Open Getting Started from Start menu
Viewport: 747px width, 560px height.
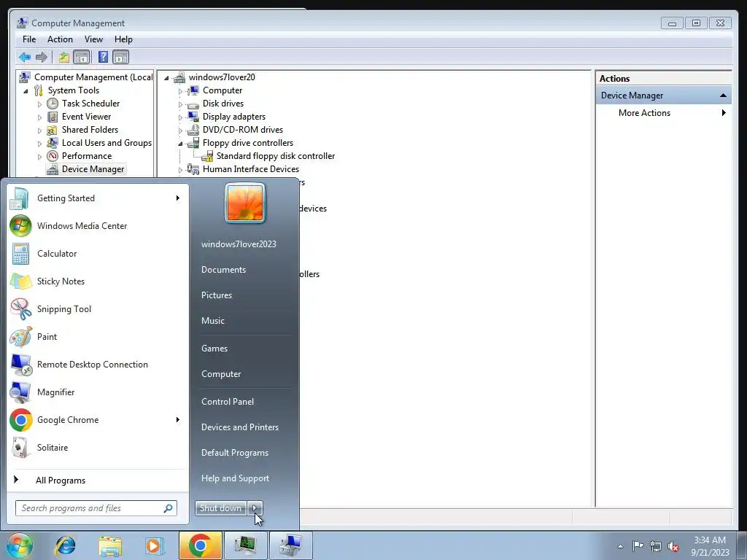click(97, 198)
